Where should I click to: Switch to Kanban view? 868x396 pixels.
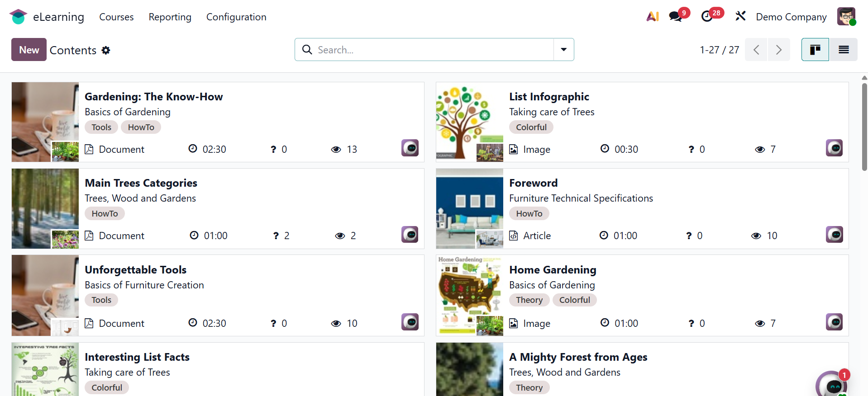(x=815, y=50)
